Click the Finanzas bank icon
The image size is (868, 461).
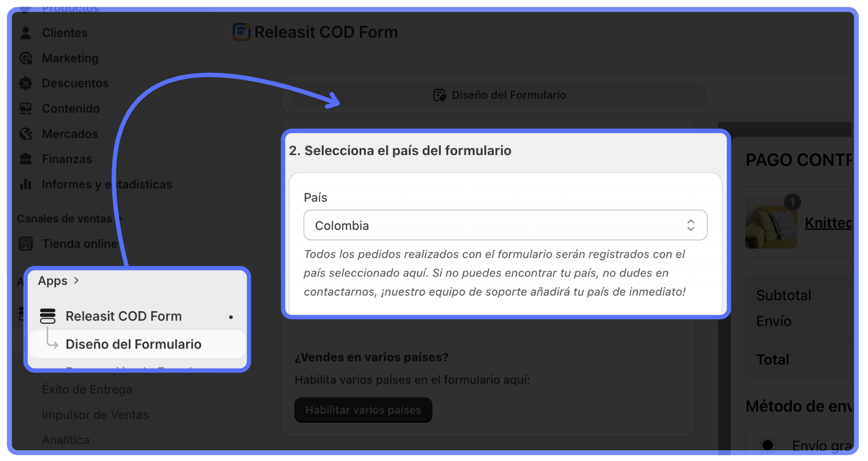[x=26, y=159]
